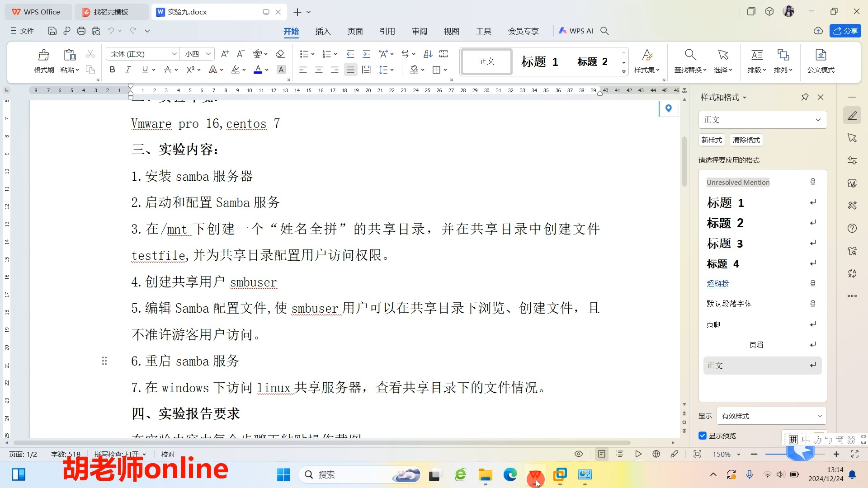This screenshot has width=868, height=488.
Task: Expand the font size dropdown 小四
Action: tap(208, 54)
